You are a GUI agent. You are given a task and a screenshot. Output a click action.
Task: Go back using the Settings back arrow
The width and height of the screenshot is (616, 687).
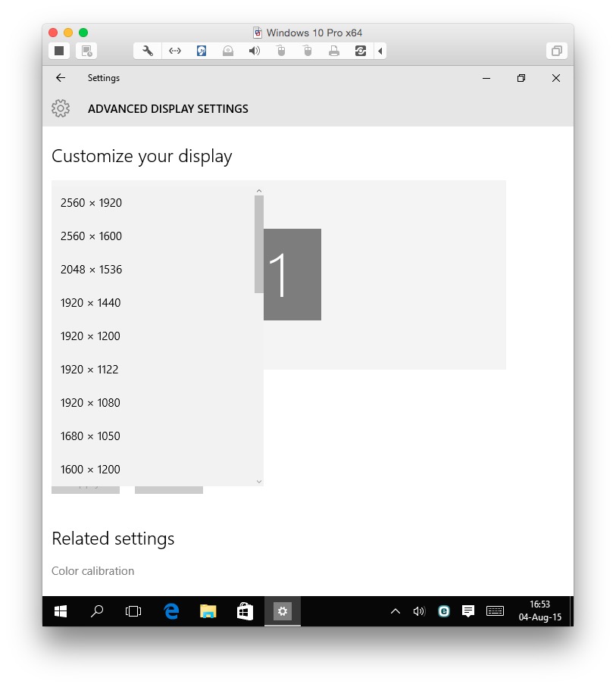click(60, 77)
